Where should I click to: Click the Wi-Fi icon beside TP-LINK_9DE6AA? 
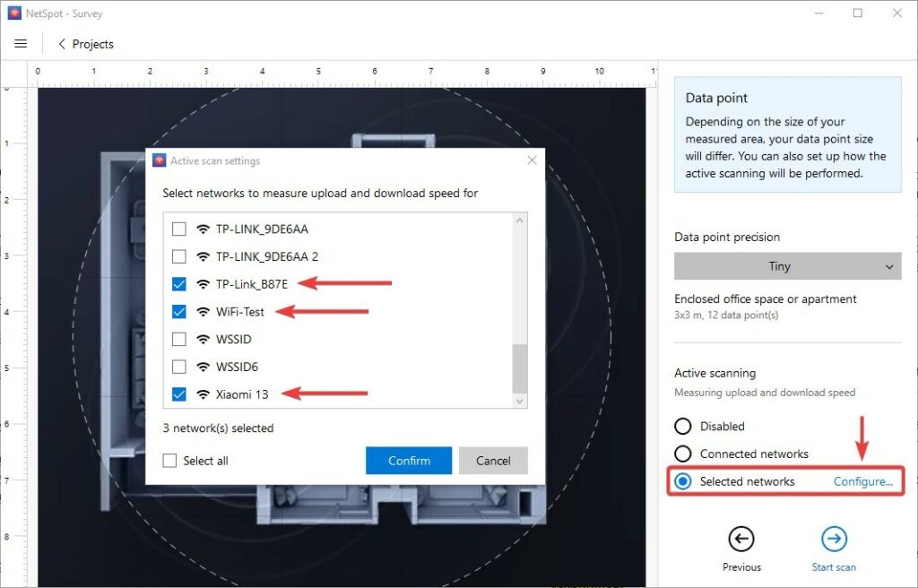204,229
